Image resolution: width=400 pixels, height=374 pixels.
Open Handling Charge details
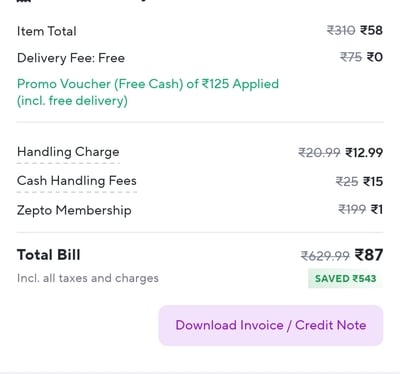pos(68,152)
